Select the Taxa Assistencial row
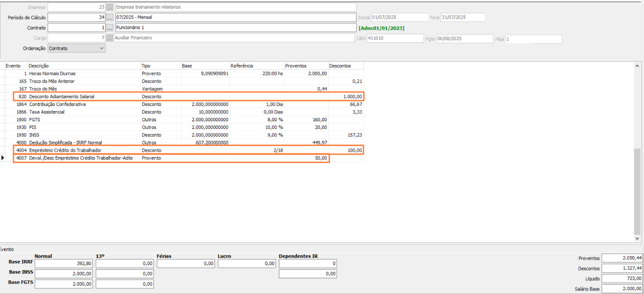 pyautogui.click(x=184, y=112)
